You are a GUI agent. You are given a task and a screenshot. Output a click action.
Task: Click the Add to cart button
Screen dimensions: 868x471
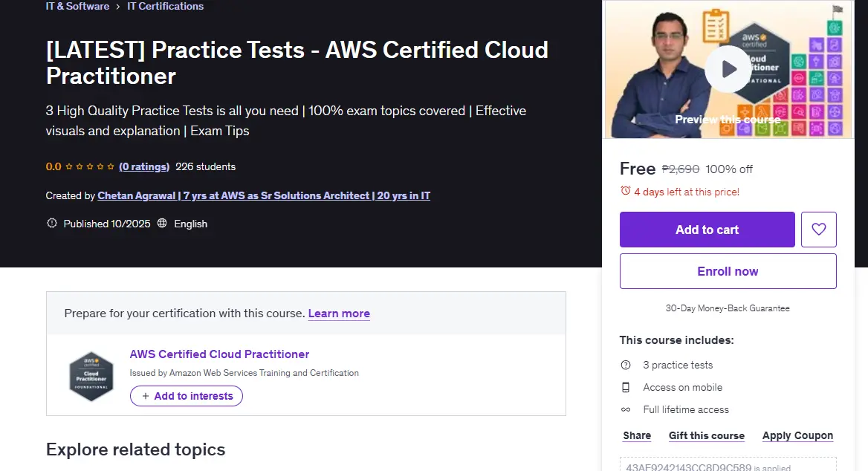click(x=707, y=229)
